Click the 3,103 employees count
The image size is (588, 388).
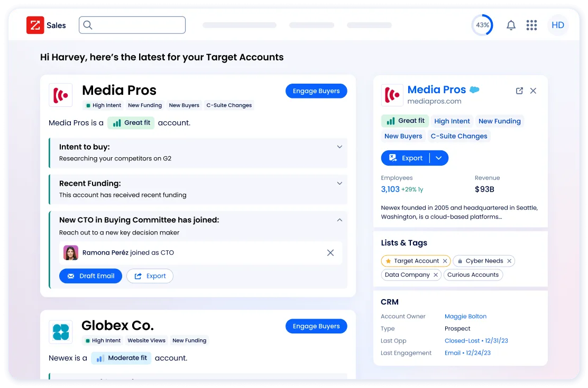[x=390, y=189]
